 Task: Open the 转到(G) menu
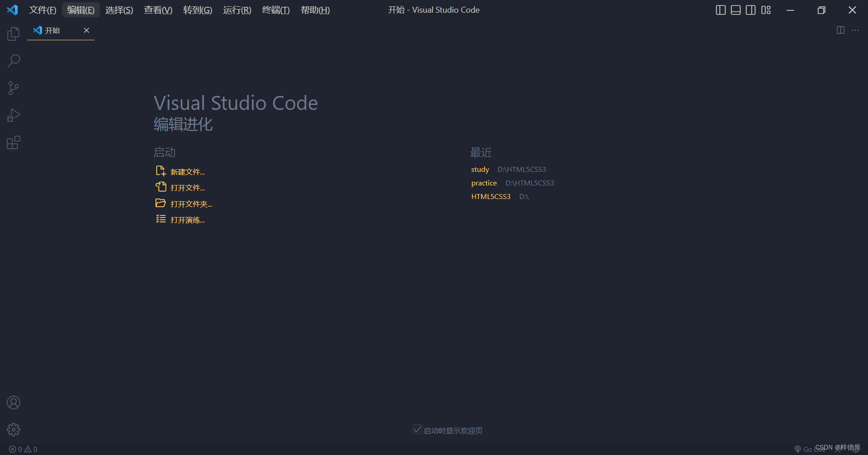[198, 10]
